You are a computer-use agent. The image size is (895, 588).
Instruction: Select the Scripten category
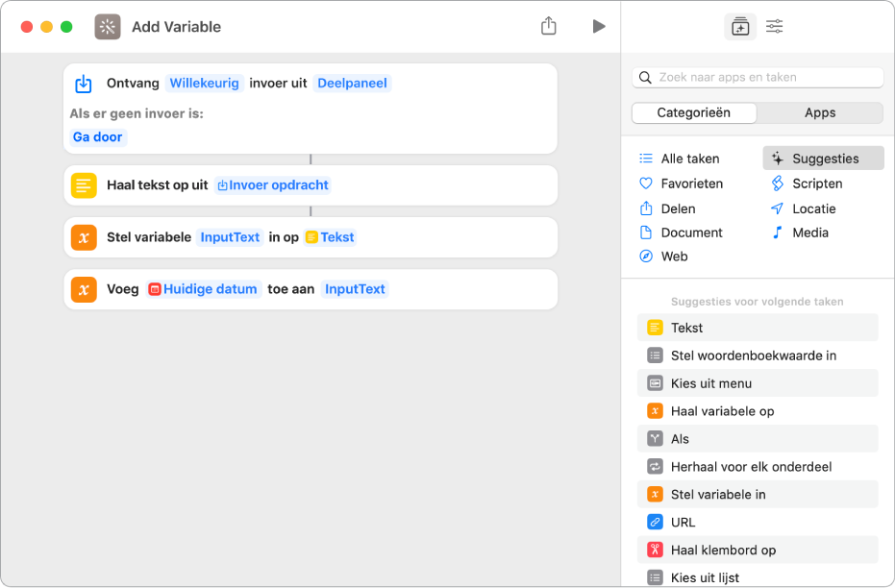[x=816, y=184]
